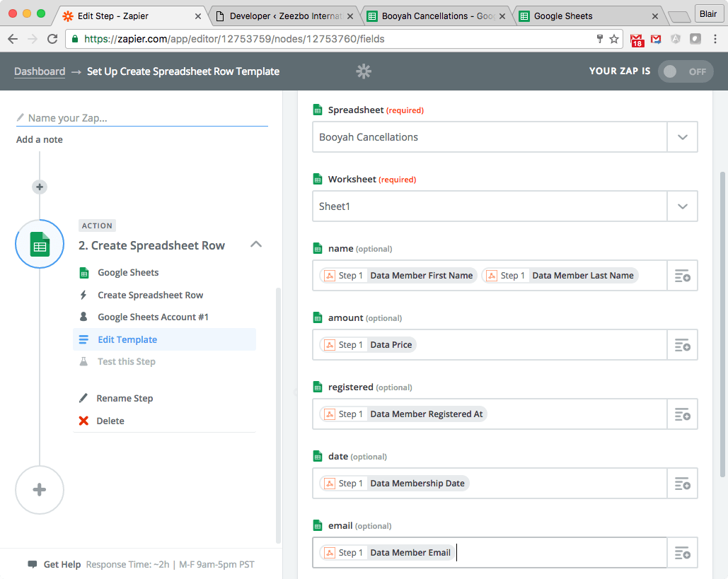Viewport: 728px width, 579px height.
Task: Click the sidebar's vertical scrollbar
Action: (278, 415)
